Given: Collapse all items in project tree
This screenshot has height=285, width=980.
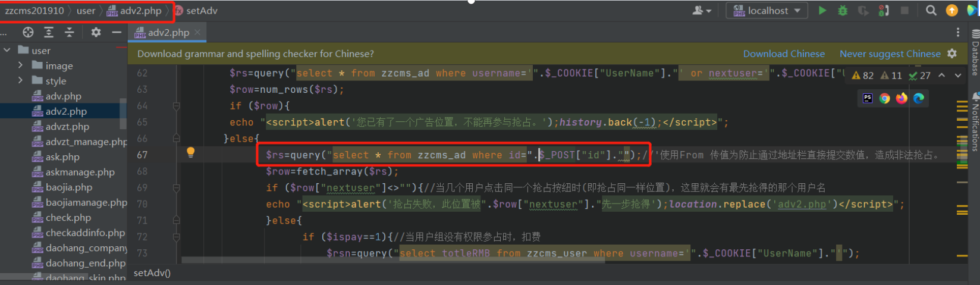Looking at the screenshot, I should click(x=70, y=32).
